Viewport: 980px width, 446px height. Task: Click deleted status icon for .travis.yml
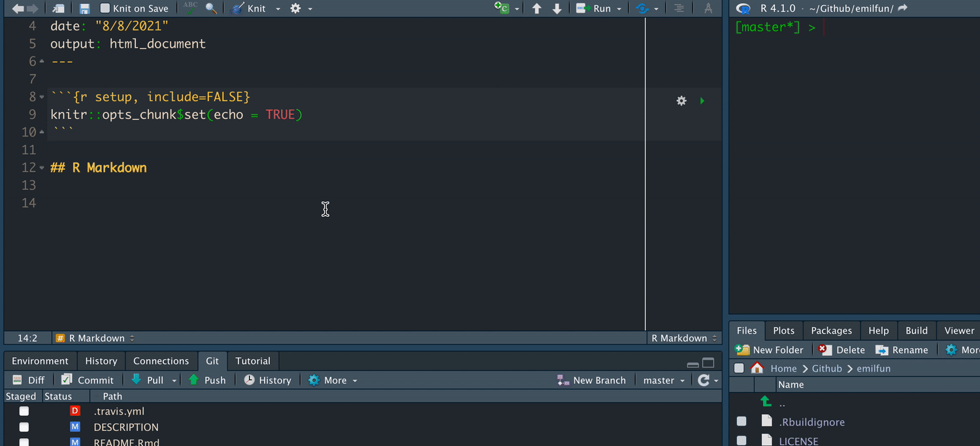74,411
